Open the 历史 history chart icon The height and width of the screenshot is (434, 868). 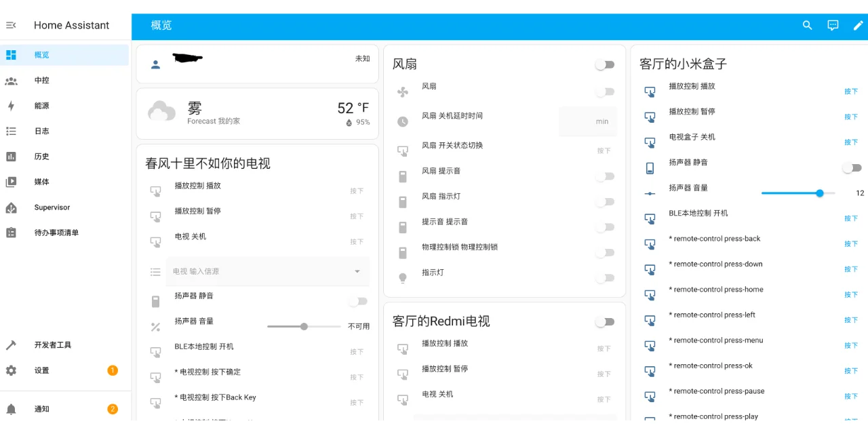point(10,156)
